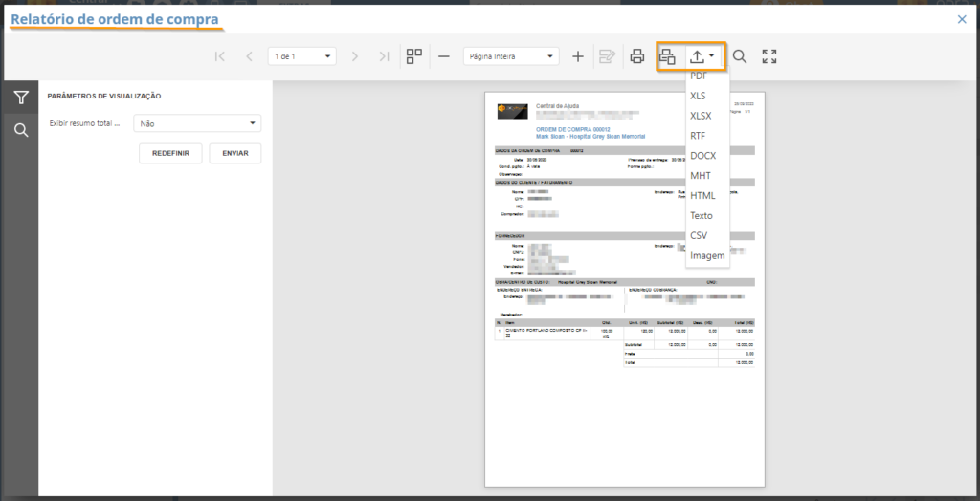Screen dimensions: 980x501
Task: Go to the next report page
Action: point(355,56)
